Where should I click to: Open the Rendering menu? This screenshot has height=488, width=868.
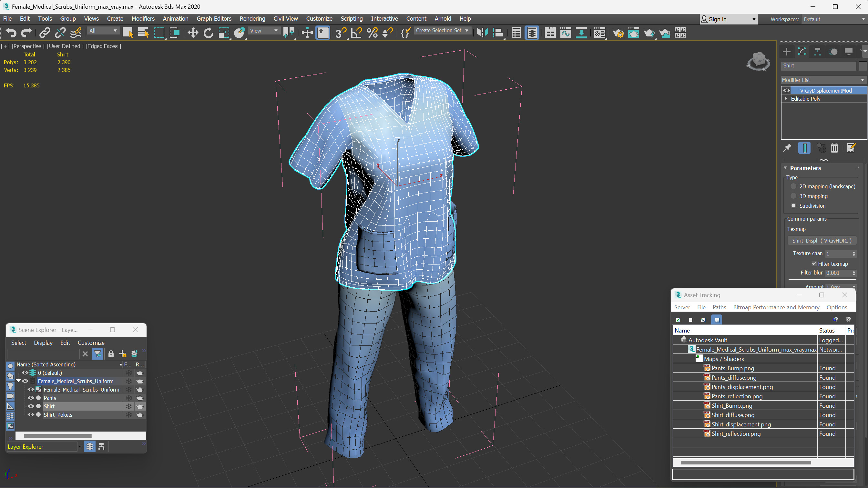click(252, 18)
